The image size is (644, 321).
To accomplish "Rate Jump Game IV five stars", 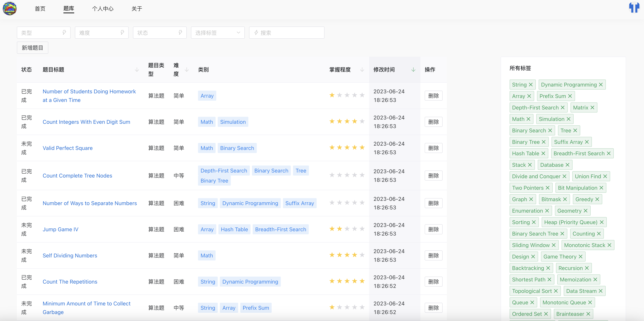I will click(362, 229).
